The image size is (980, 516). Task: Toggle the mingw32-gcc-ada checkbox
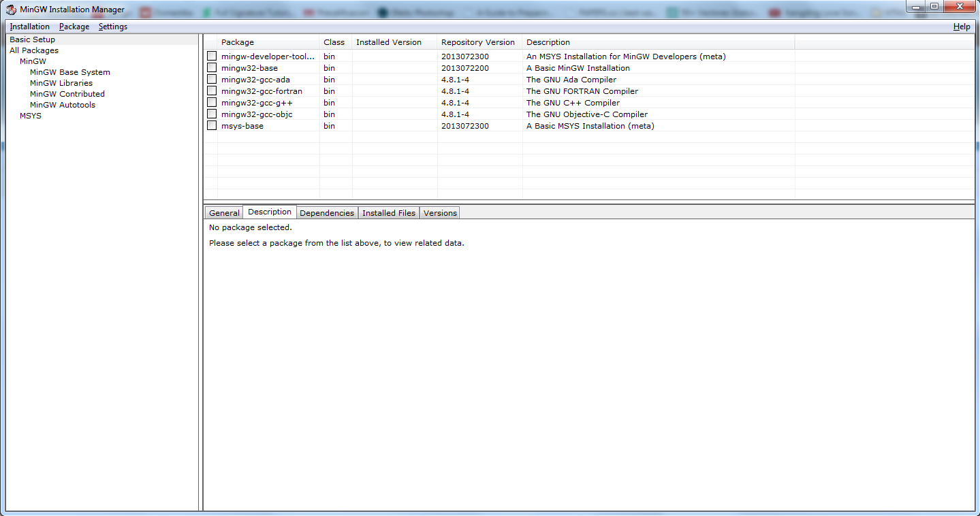click(x=212, y=79)
